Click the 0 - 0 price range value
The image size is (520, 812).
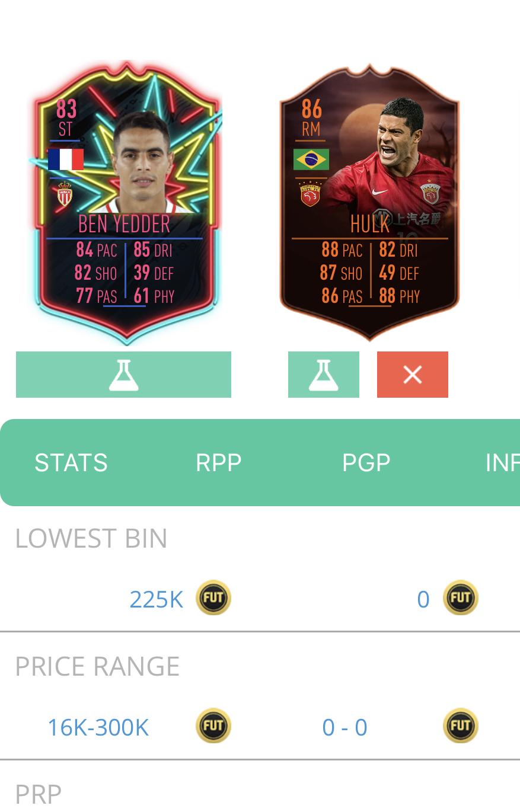344,727
